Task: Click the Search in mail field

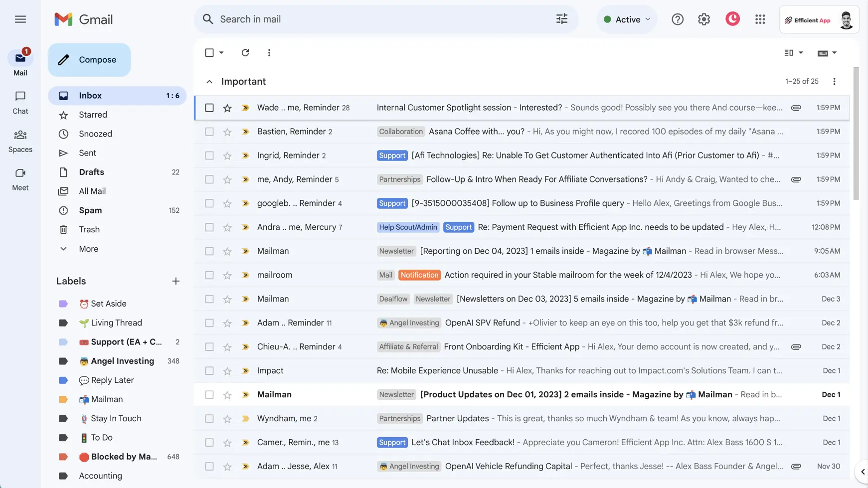Action: [349, 19]
